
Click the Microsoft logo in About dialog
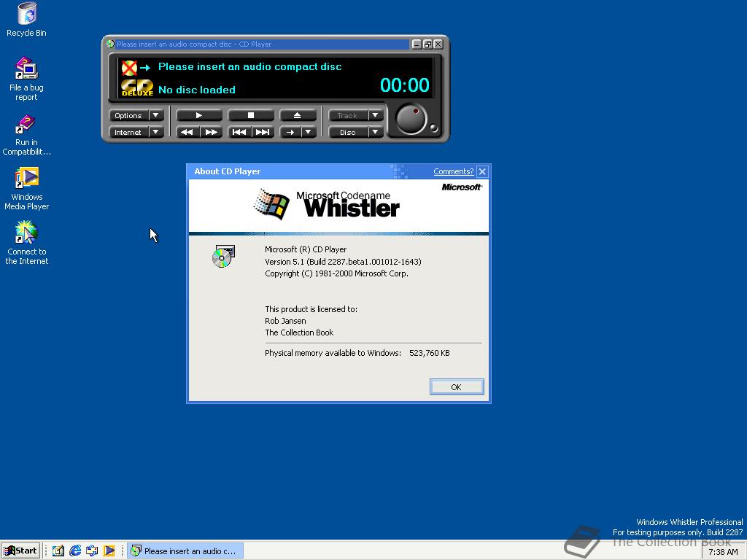pyautogui.click(x=462, y=187)
